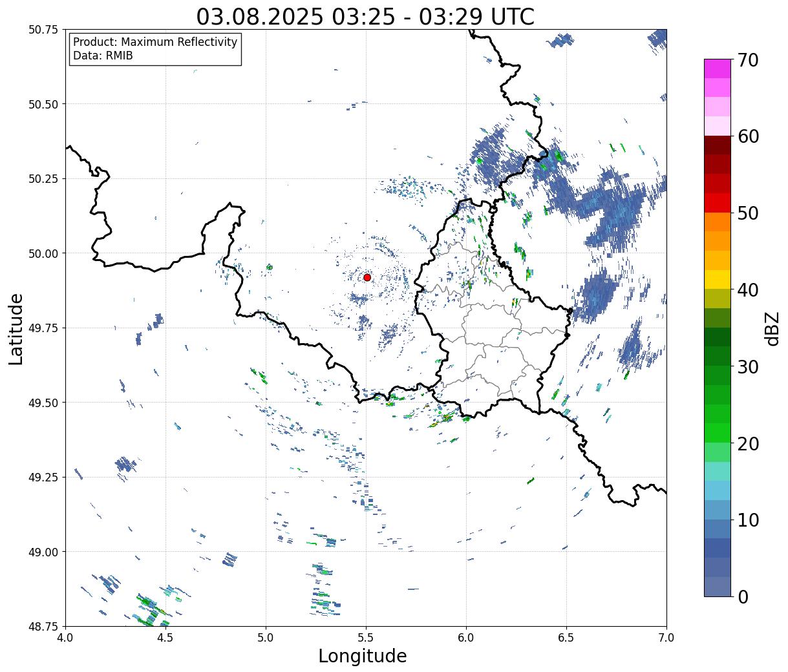Screen dimensions: 788x672
Task: Click the 'Product: Maximum Reflectivity' label
Action: [x=155, y=43]
